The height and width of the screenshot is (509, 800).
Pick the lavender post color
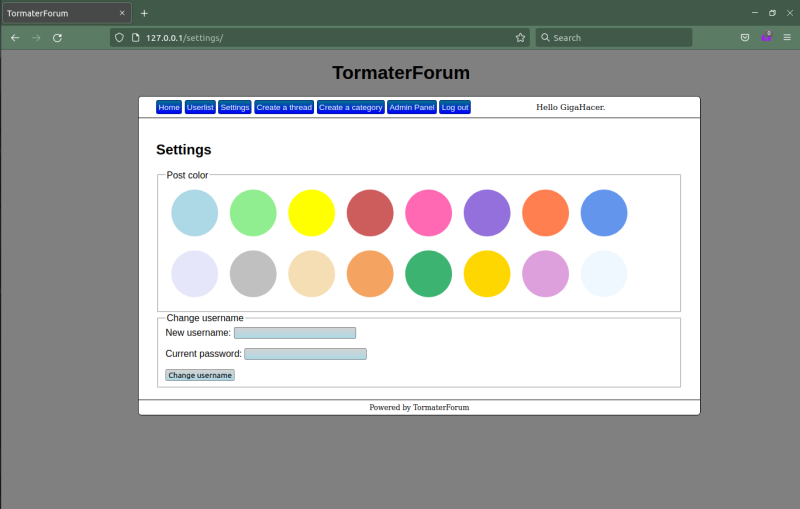coord(194,274)
